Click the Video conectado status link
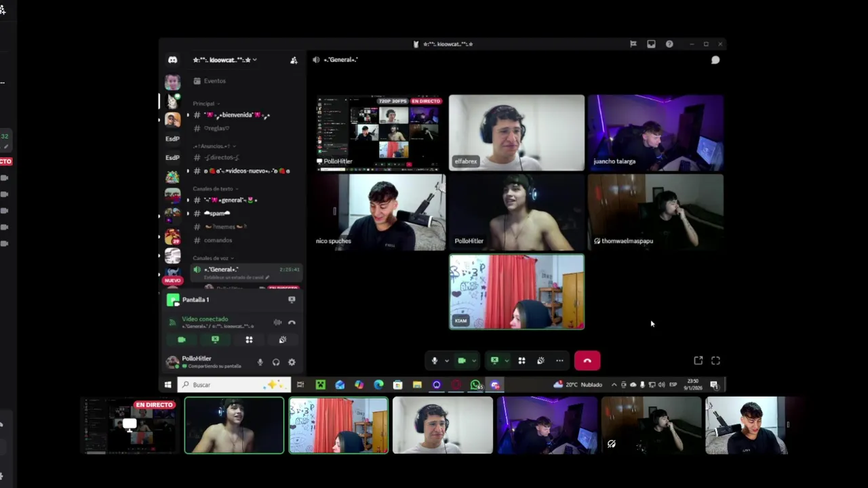Screen dimensions: 868x488 click(205, 319)
